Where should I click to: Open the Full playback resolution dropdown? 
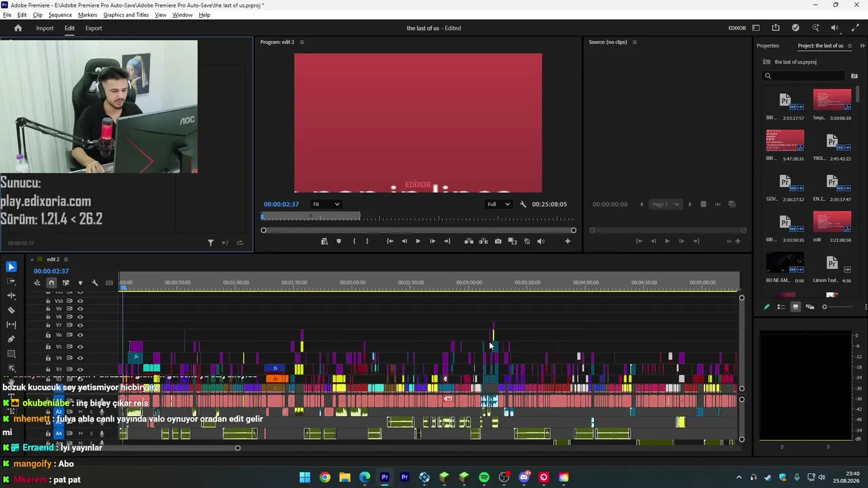tap(498, 204)
